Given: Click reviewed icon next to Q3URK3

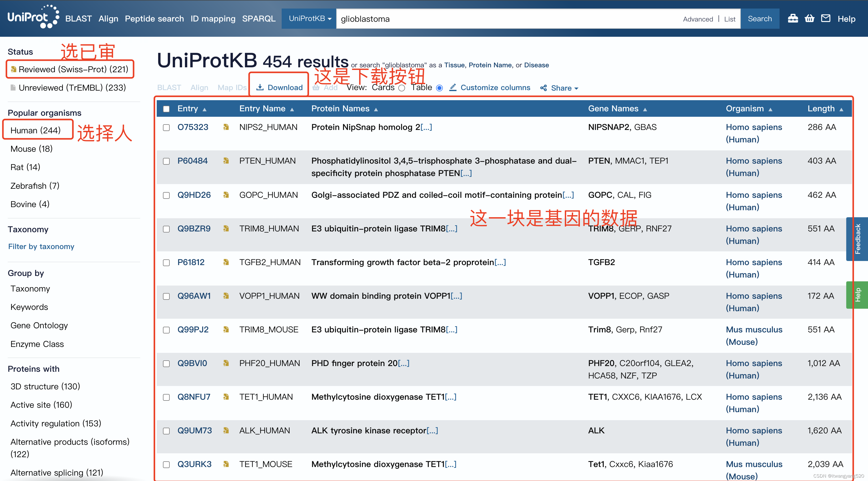Looking at the screenshot, I should pyautogui.click(x=226, y=464).
